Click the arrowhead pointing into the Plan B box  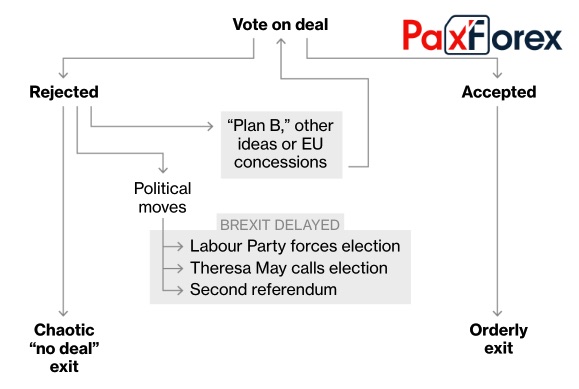(x=209, y=126)
